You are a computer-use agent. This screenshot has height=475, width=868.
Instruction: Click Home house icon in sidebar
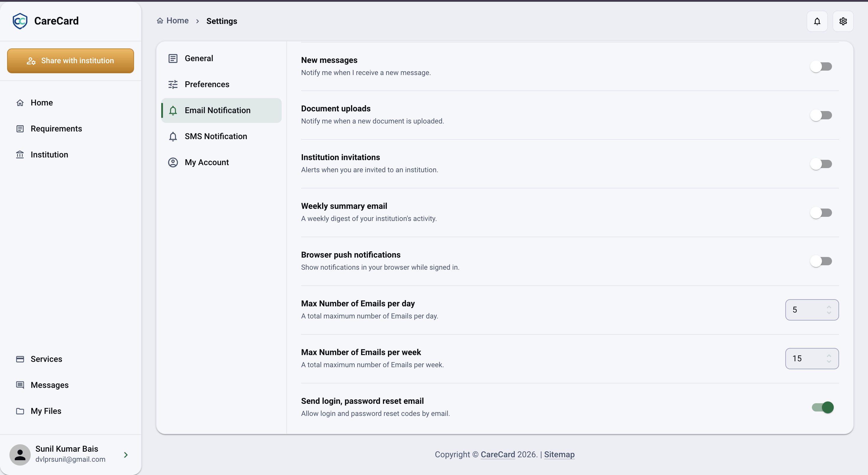tap(20, 103)
